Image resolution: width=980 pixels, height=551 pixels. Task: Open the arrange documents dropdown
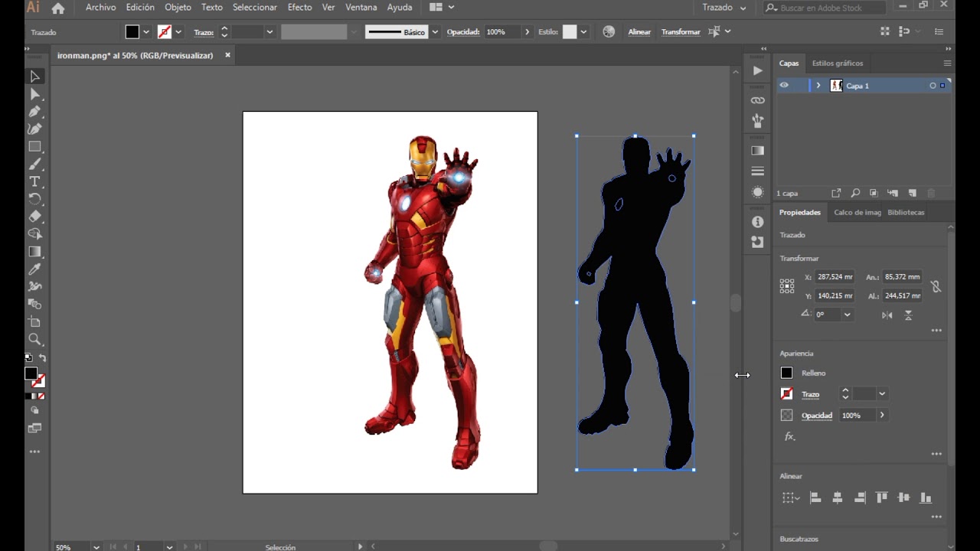coord(443,8)
